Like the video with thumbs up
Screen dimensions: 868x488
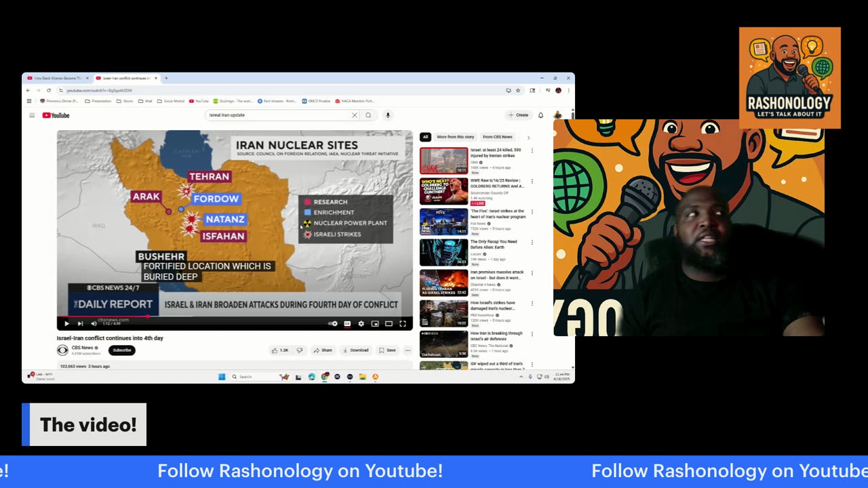(x=281, y=350)
